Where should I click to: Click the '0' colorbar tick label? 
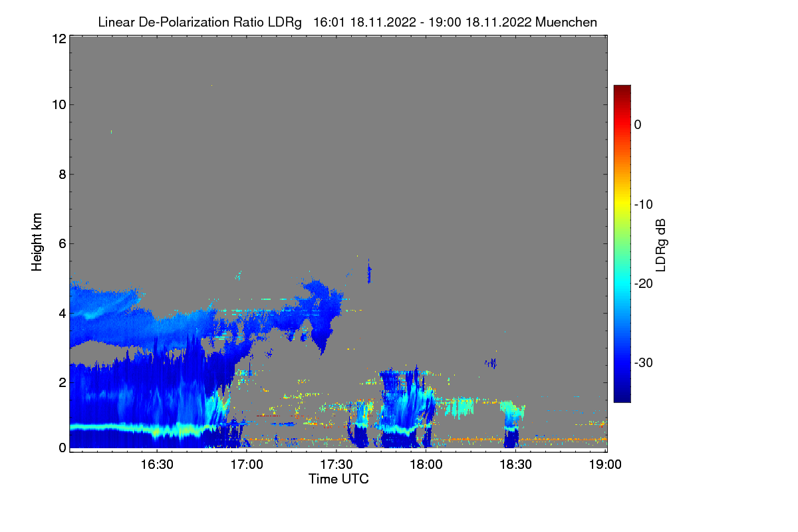click(x=638, y=125)
